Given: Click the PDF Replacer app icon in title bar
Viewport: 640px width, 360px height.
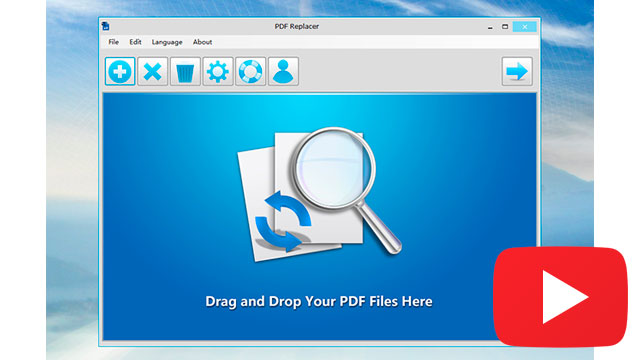Looking at the screenshot, I should (106, 26).
